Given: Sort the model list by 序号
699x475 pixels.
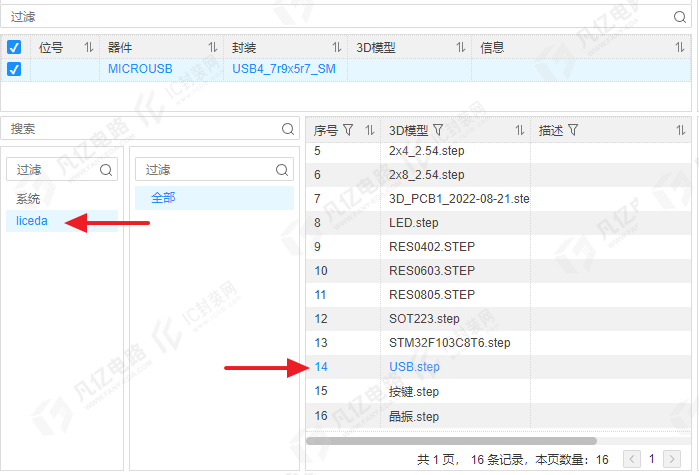Looking at the screenshot, I should [370, 130].
